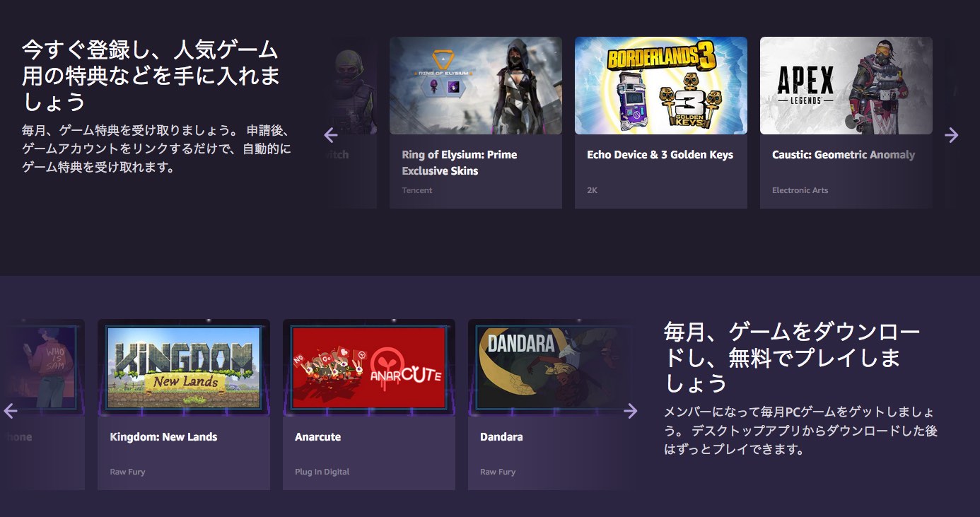The image size is (980, 517).
Task: Click the Tencent publisher label
Action: click(417, 190)
